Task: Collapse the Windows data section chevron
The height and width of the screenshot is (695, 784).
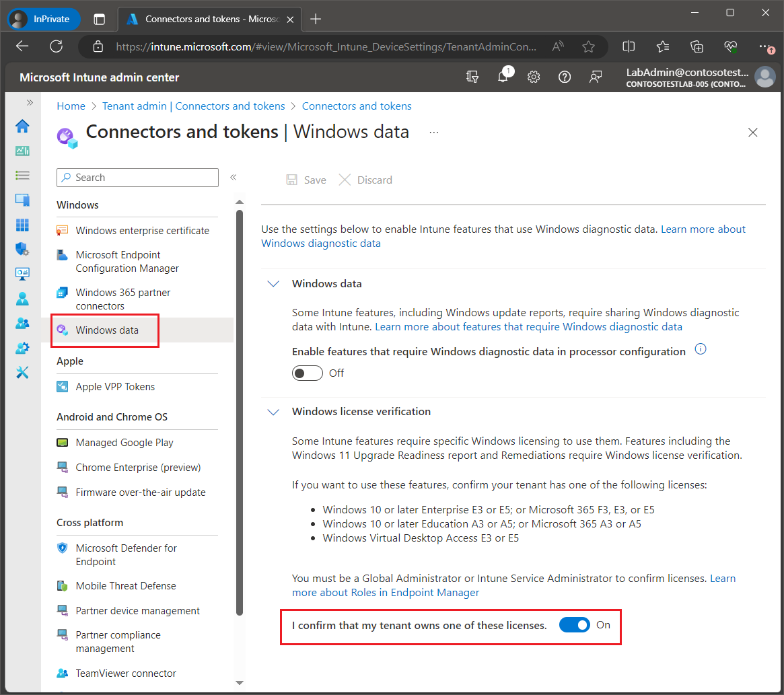Action: pyautogui.click(x=273, y=283)
